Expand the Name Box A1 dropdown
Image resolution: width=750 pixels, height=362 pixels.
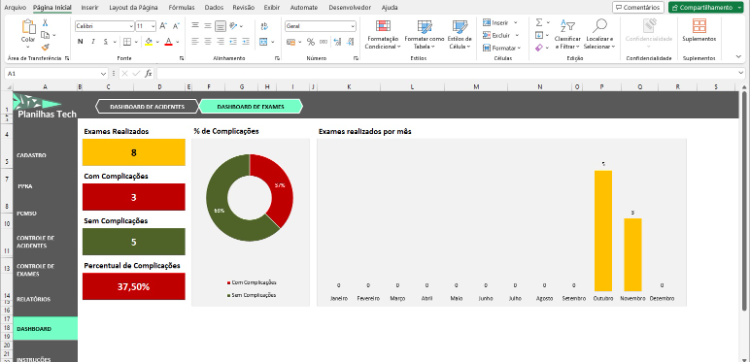pos(104,74)
